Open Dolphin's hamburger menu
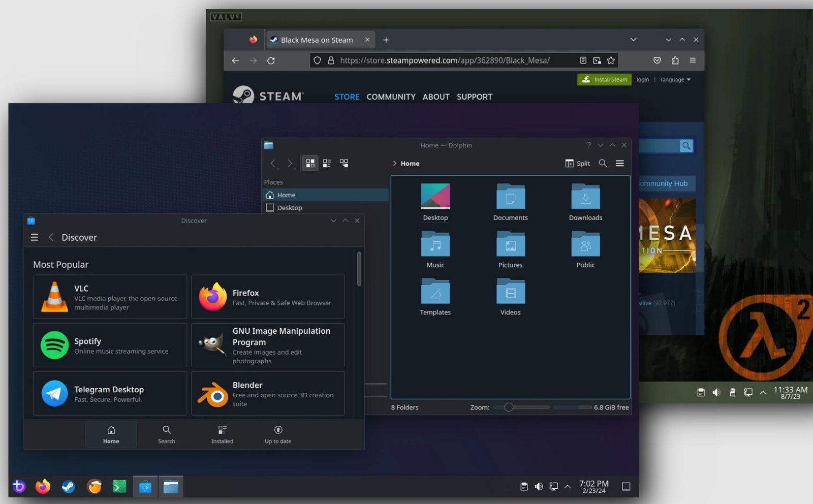 pos(620,163)
